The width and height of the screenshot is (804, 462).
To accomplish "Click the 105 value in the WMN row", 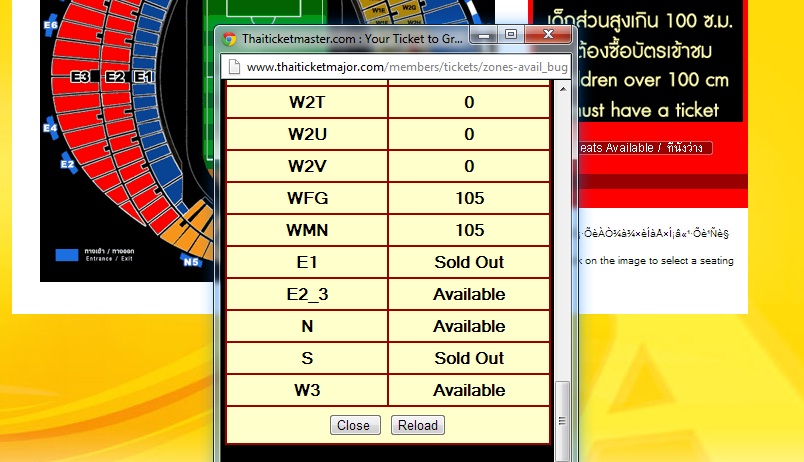I will [469, 230].
